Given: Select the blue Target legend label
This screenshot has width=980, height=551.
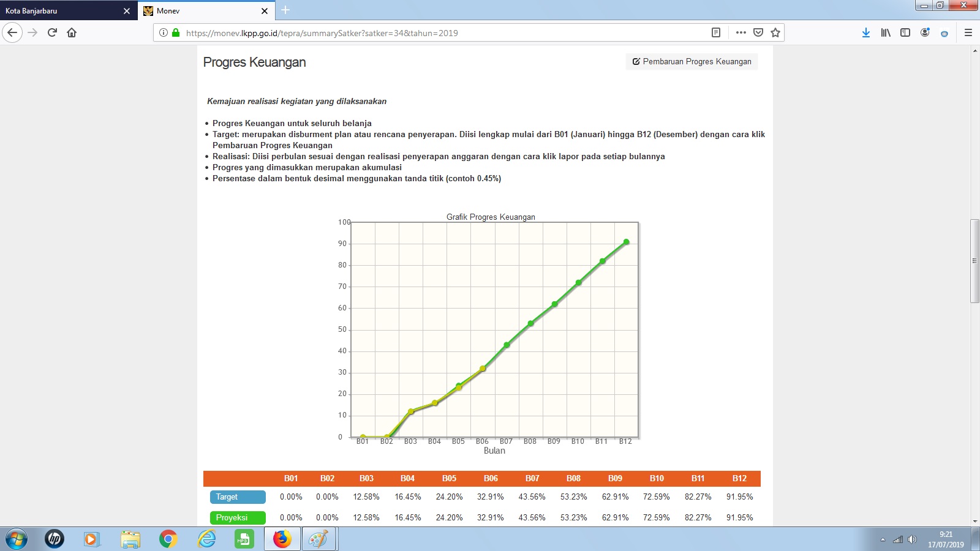Looking at the screenshot, I should pos(238,497).
